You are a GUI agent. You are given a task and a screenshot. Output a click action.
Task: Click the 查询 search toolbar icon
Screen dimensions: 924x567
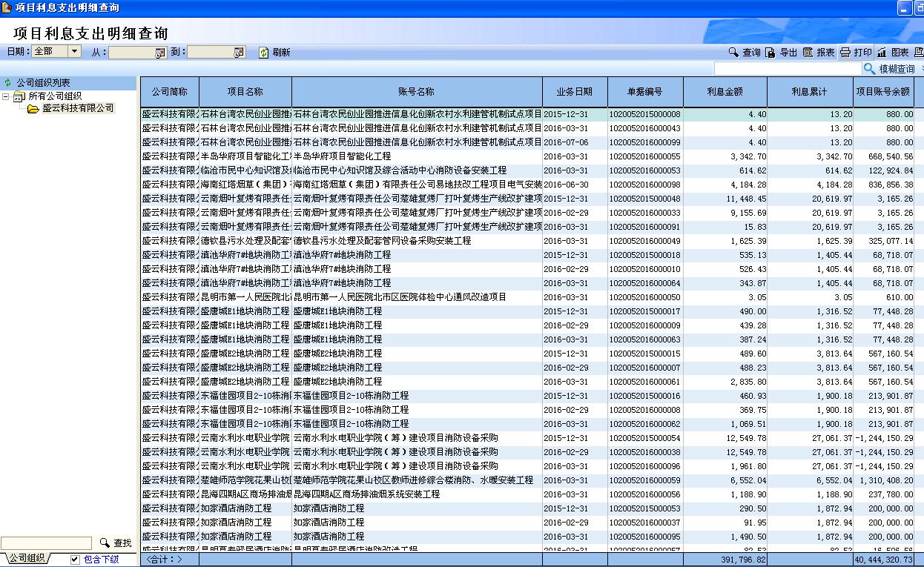coord(733,53)
